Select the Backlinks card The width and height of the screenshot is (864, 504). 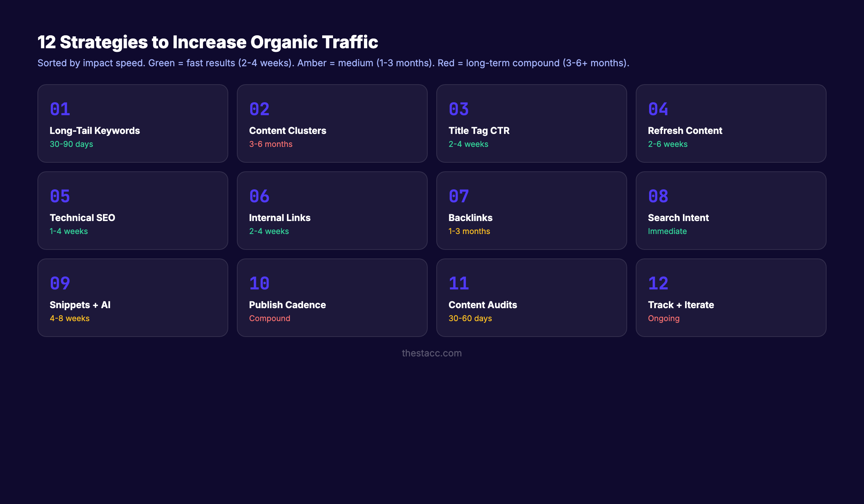(x=532, y=211)
